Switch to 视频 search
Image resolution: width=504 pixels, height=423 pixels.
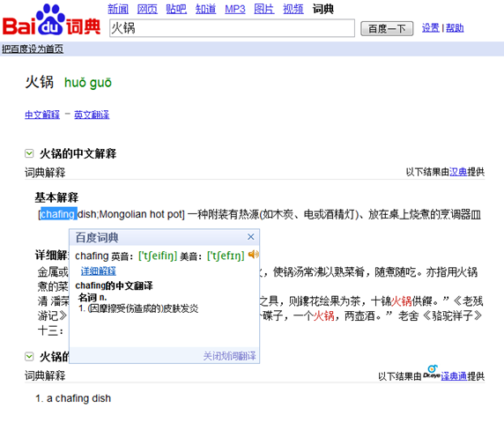tap(293, 9)
